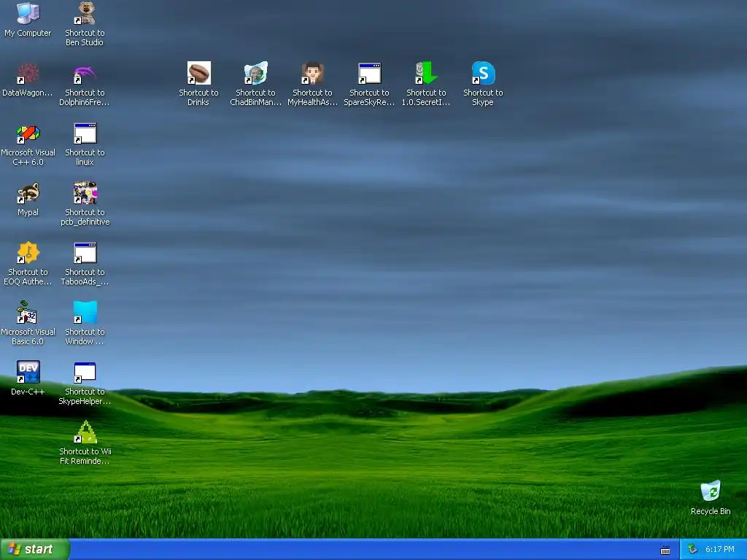Image resolution: width=747 pixels, height=560 pixels.
Task: Select the Shortcut to EOQ Authe icon
Action: [x=28, y=253]
